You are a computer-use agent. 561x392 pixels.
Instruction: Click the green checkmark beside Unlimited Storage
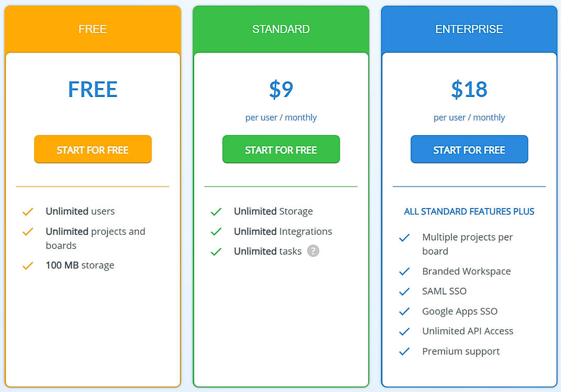(216, 212)
